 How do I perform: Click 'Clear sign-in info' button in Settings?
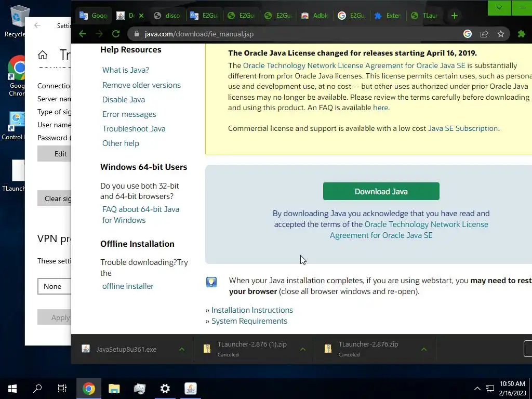pos(54,198)
